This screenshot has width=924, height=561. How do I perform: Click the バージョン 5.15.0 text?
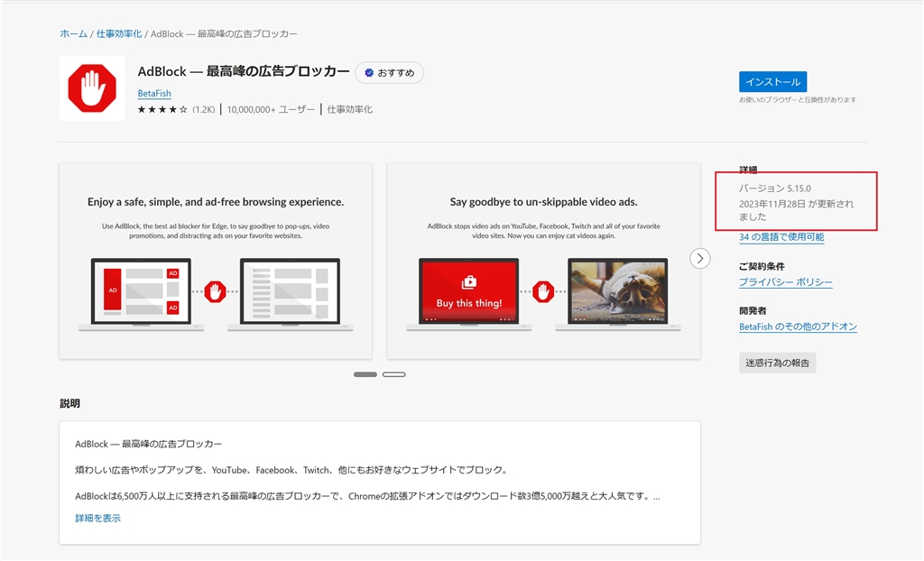pos(775,189)
